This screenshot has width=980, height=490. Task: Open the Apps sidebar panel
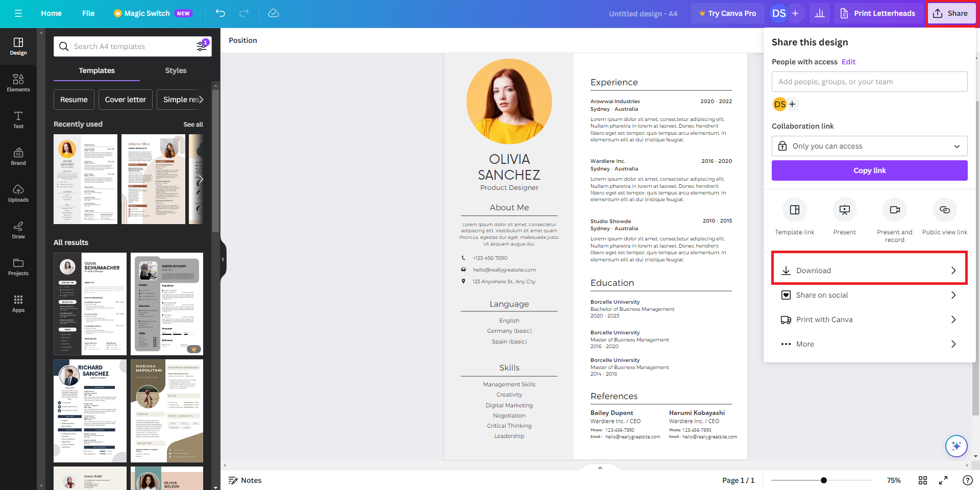point(18,304)
